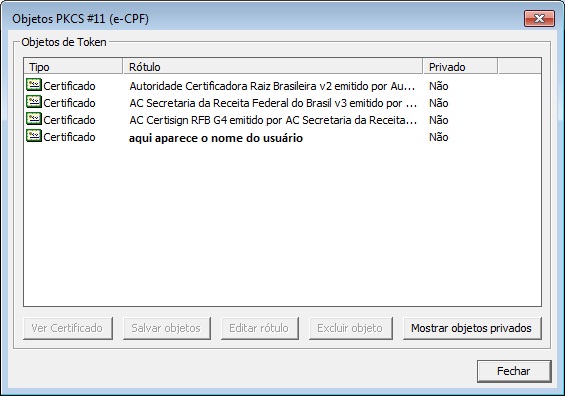The image size is (565, 396).
Task: Click the Não value of the user certificate row
Action: pyautogui.click(x=439, y=137)
